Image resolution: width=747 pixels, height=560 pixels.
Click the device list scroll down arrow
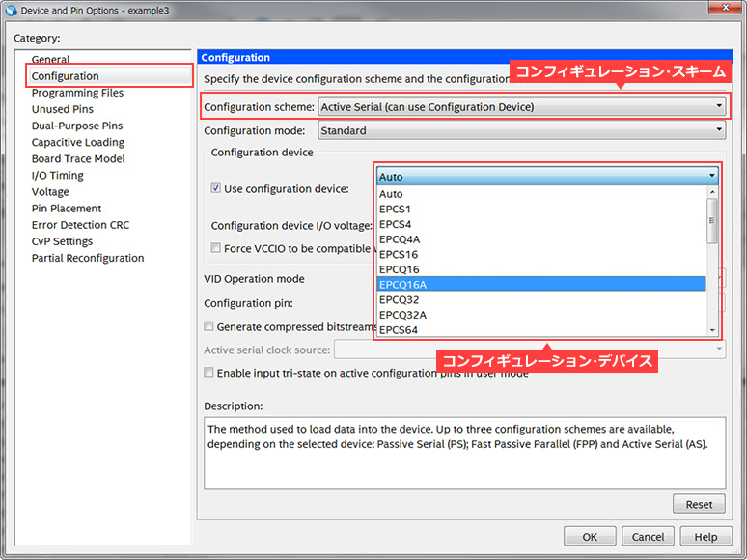pos(712,330)
